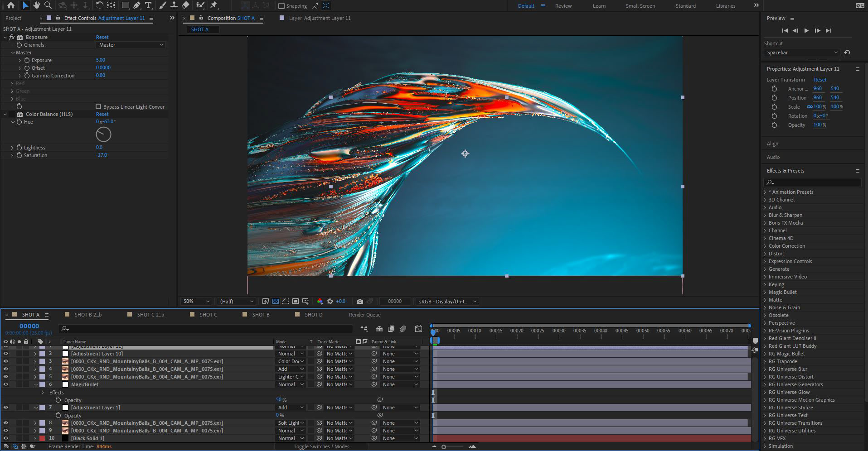Open the Channels Master dropdown
Screen dimensions: 868x451
(x=131, y=45)
